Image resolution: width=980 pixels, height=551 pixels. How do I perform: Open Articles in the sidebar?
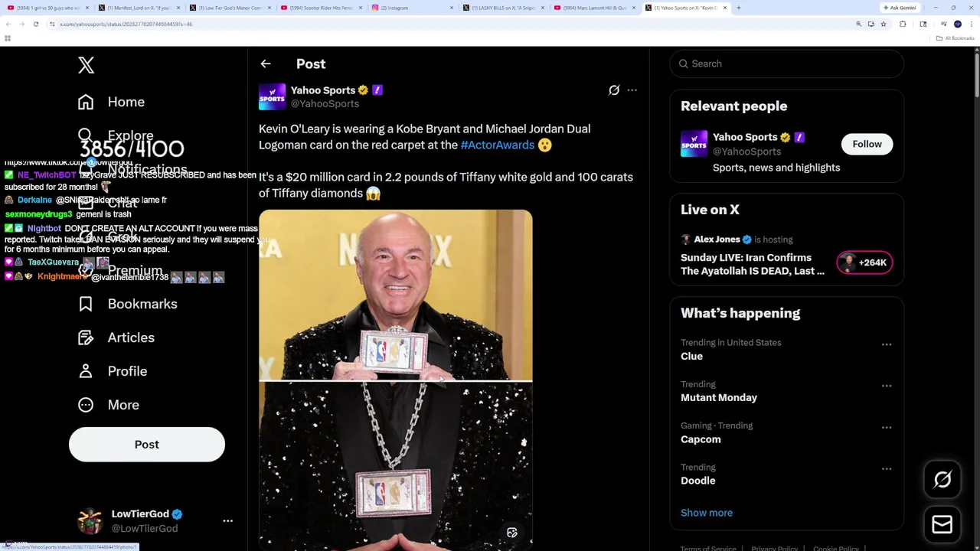(116, 337)
